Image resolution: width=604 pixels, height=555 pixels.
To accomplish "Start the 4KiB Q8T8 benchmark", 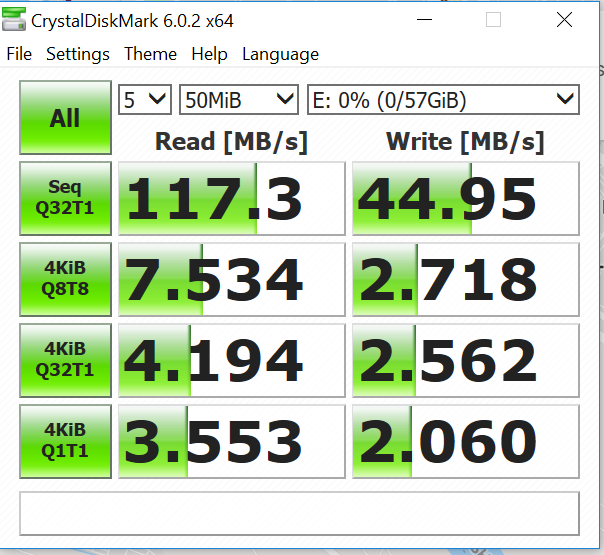I will pyautogui.click(x=65, y=279).
